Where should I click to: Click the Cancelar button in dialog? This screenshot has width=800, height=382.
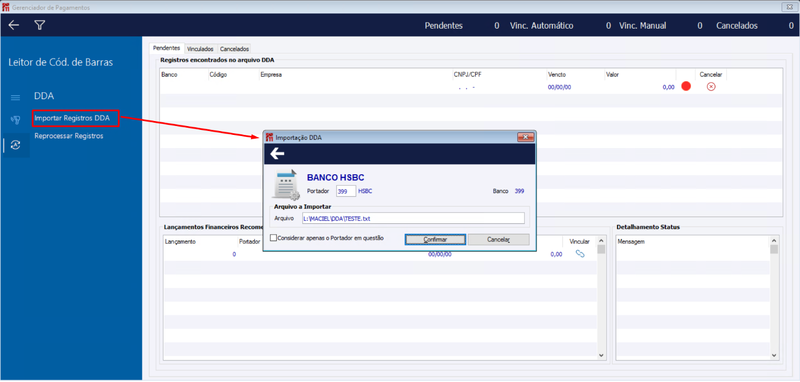(x=498, y=239)
